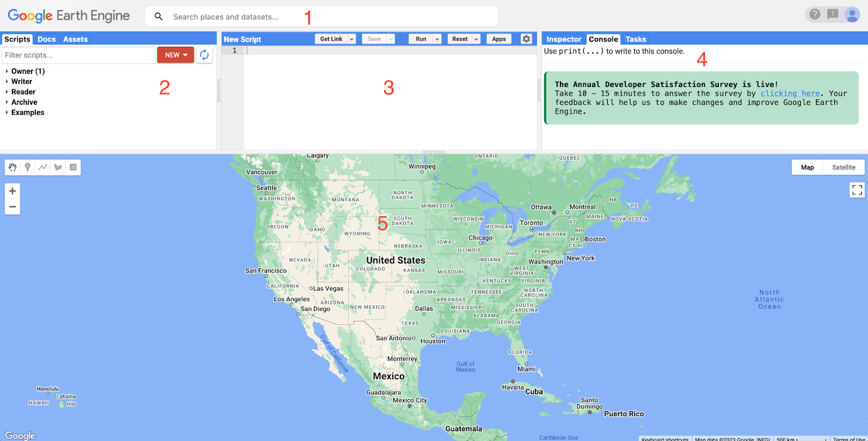
Task: Switch to the Tasks tab
Action: tap(636, 39)
